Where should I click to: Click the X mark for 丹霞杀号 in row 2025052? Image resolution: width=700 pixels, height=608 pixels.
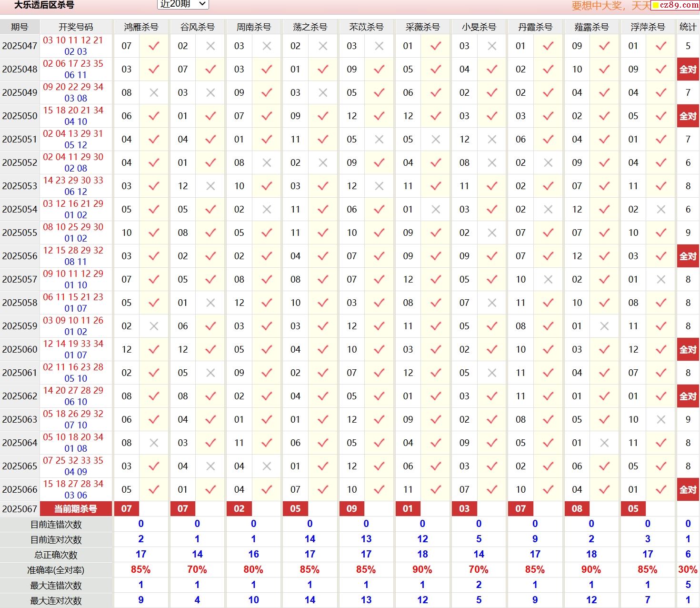pyautogui.click(x=548, y=163)
